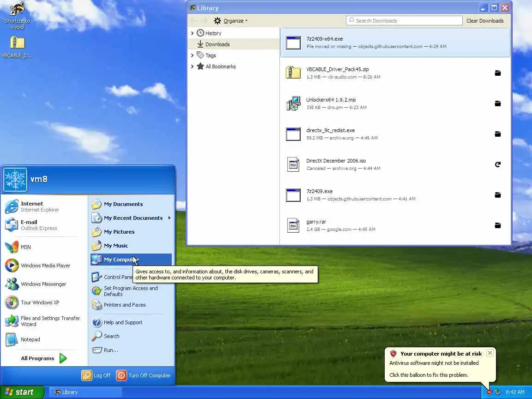532x399 pixels.
Task: Select the directx_9c_redist.exe download entry
Action: [395, 134]
